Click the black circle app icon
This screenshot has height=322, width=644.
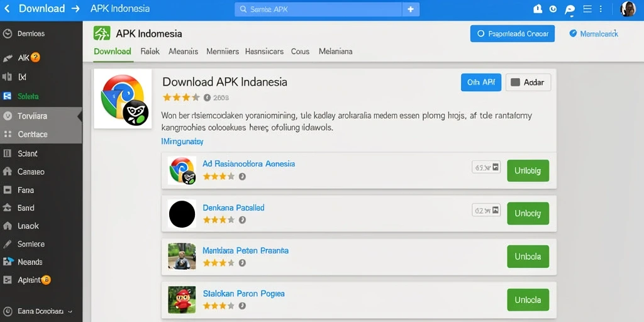click(182, 214)
